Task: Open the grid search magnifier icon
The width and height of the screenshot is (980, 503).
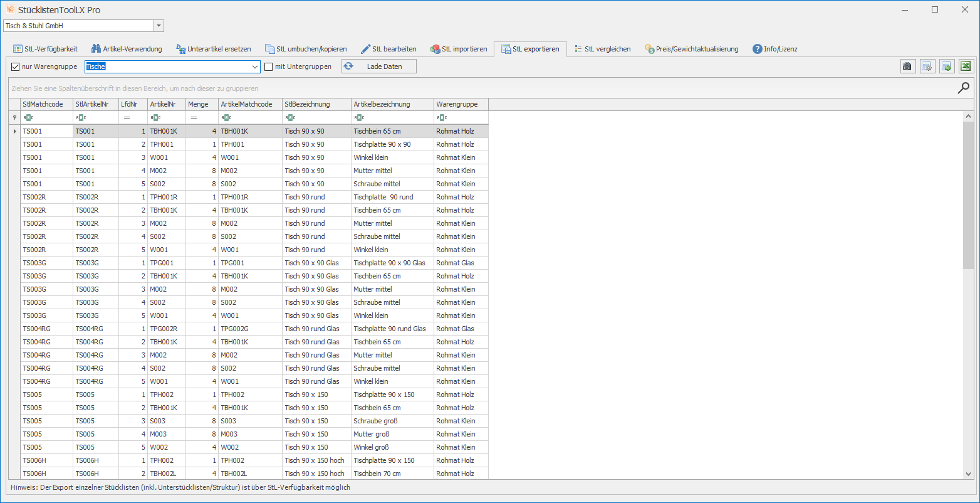Action: pos(963,88)
